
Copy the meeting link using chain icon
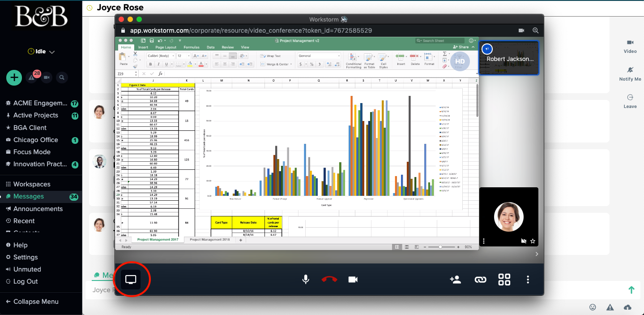pos(480,280)
